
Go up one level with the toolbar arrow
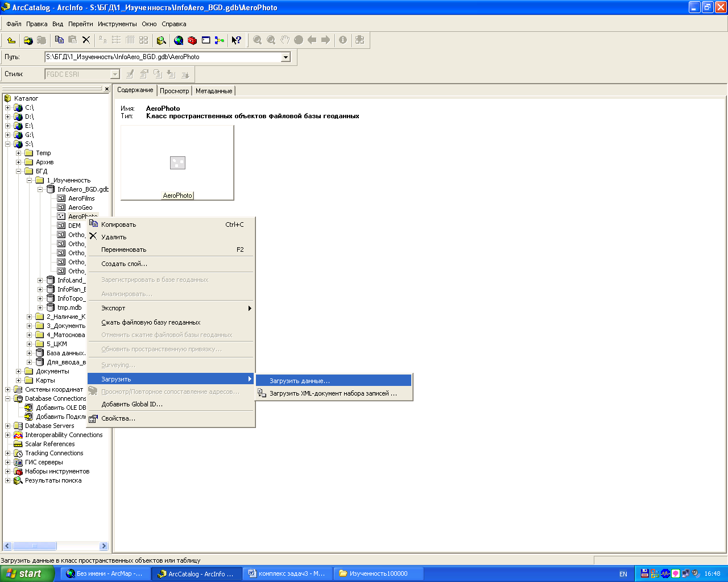(x=11, y=40)
